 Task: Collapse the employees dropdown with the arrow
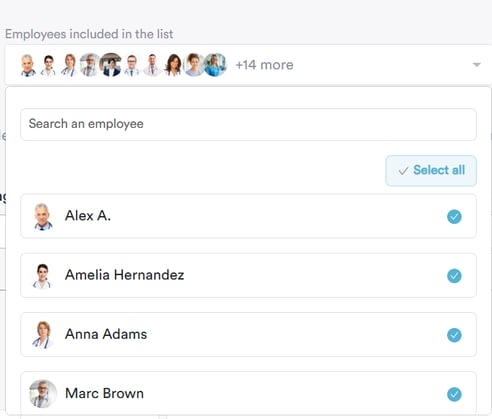tap(477, 65)
